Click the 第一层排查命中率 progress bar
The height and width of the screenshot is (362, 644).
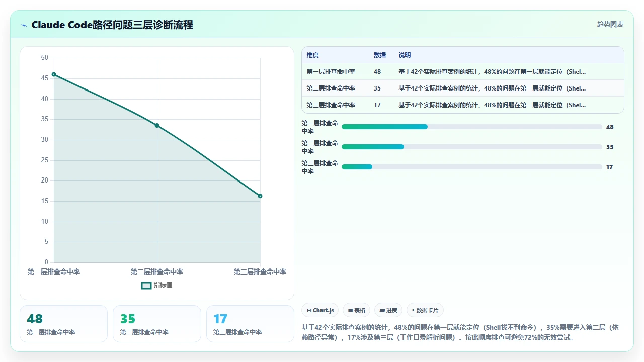(472, 127)
